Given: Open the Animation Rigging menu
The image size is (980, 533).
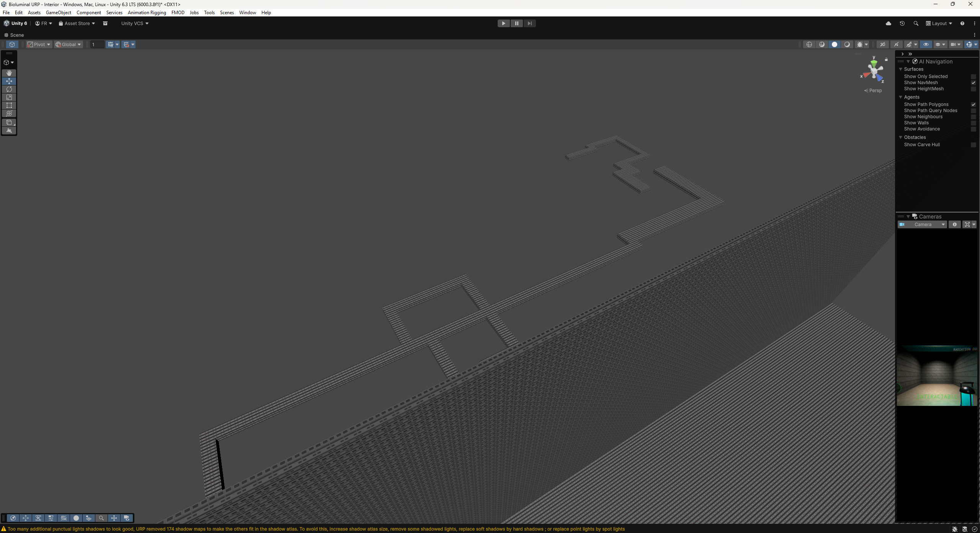Looking at the screenshot, I should coord(147,13).
